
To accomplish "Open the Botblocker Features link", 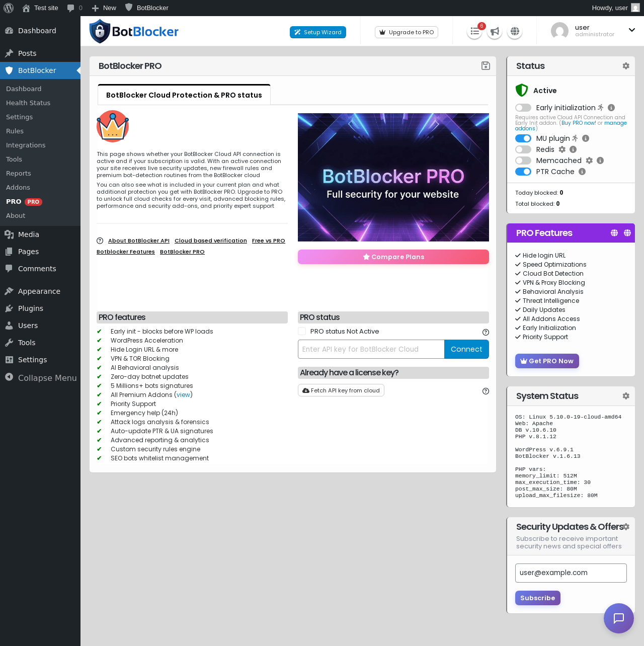I will (126, 252).
